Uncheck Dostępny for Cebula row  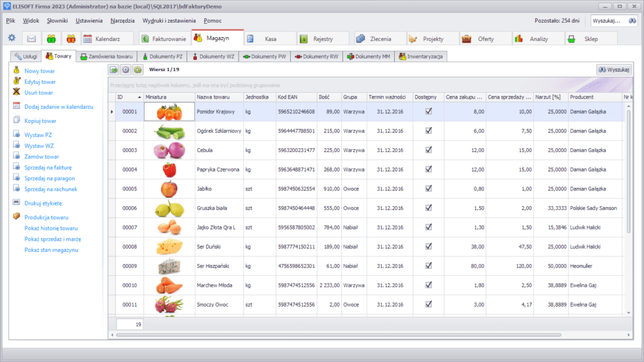click(428, 150)
